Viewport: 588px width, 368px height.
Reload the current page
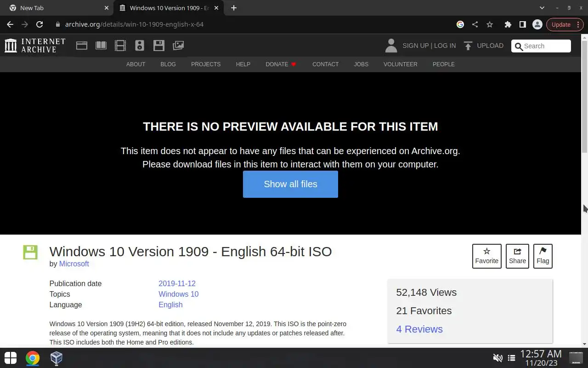point(40,24)
